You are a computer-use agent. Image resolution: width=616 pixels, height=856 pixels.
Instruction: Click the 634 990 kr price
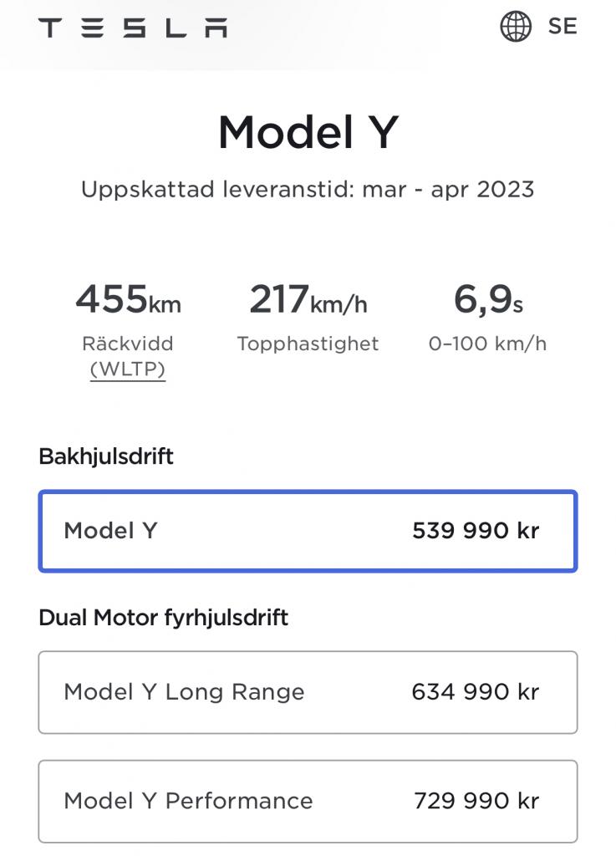476,692
